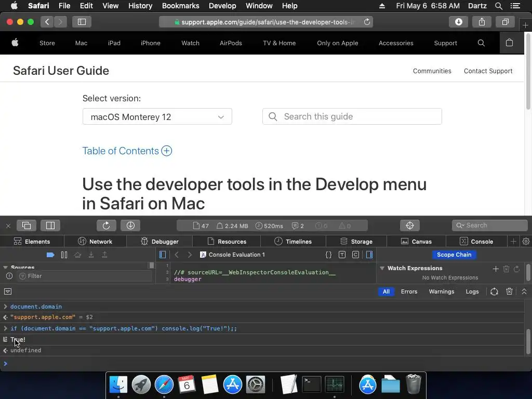Expand the if statement console entry
Screen dimensions: 532x399
(x=5, y=328)
